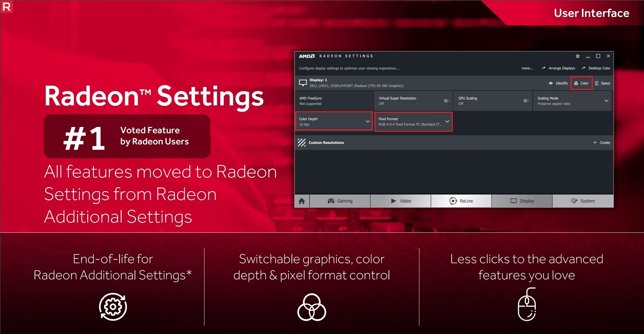Close the Radeon Settings window
Image resolution: width=644 pixels, height=334 pixels.
point(608,56)
